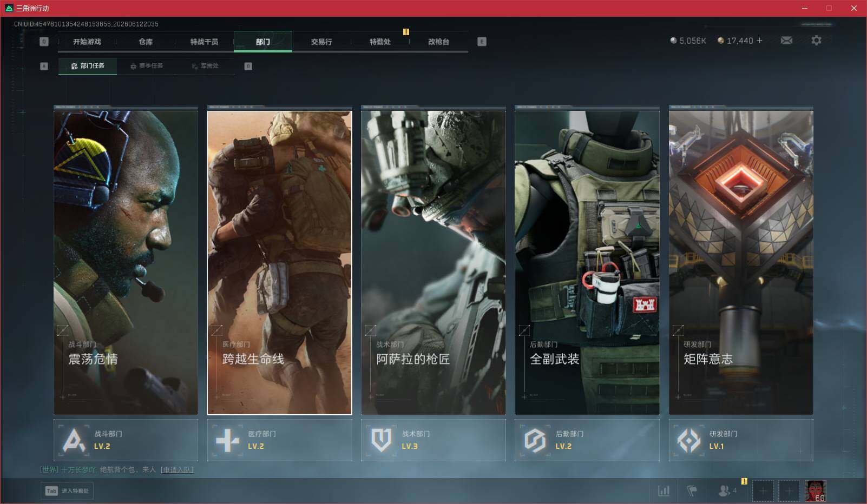Open the red player avatar profile
This screenshot has height=504, width=867.
point(816,491)
